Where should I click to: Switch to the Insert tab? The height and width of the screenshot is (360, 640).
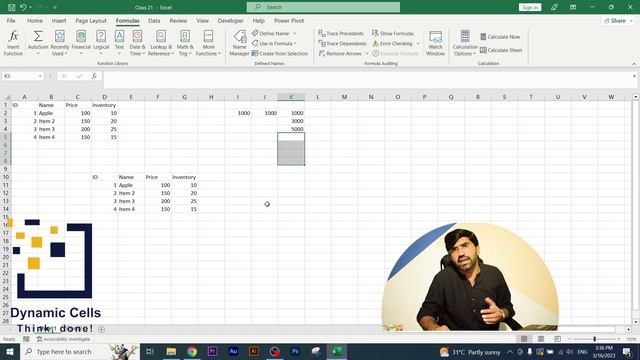point(59,20)
